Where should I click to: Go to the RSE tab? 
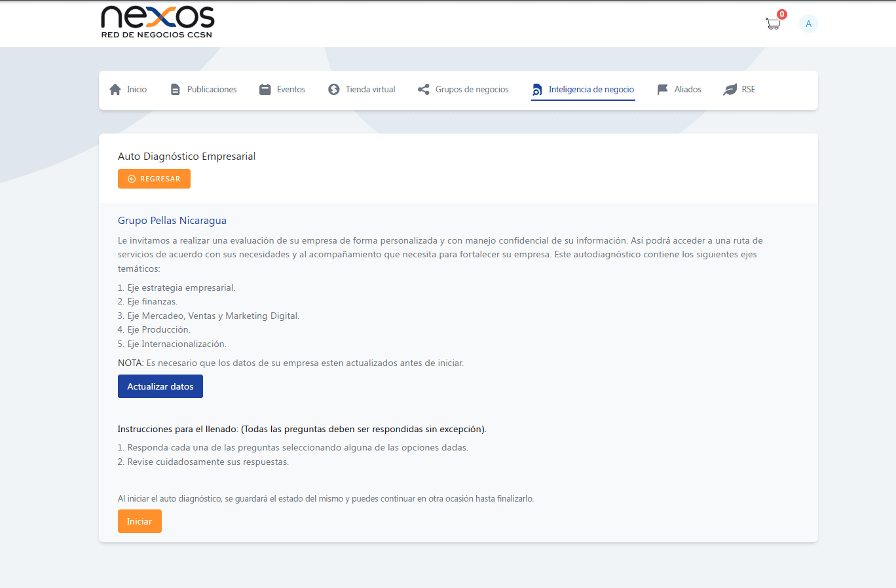(739, 89)
